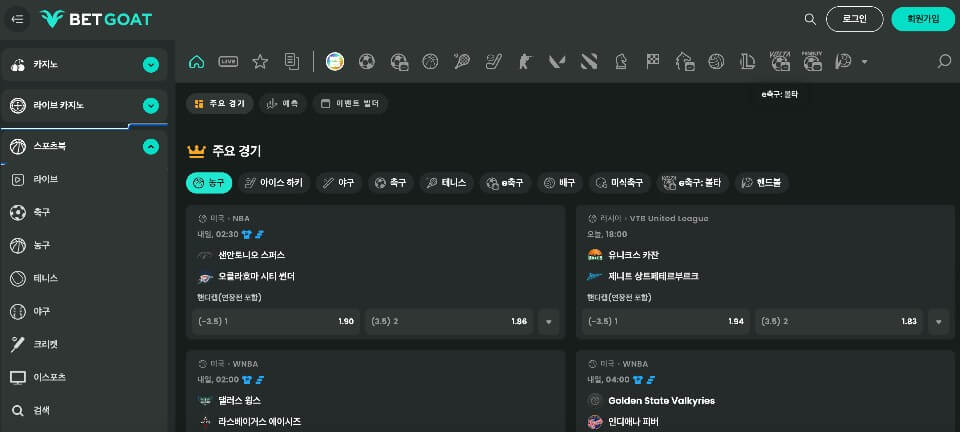Image resolution: width=960 pixels, height=432 pixels.
Task: Open 야구 in the sidebar
Action: (84, 311)
